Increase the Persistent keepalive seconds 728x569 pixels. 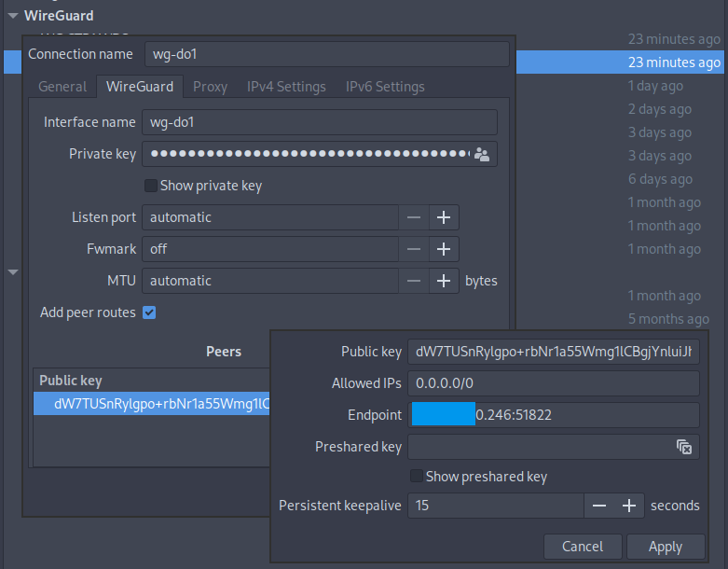(x=629, y=506)
